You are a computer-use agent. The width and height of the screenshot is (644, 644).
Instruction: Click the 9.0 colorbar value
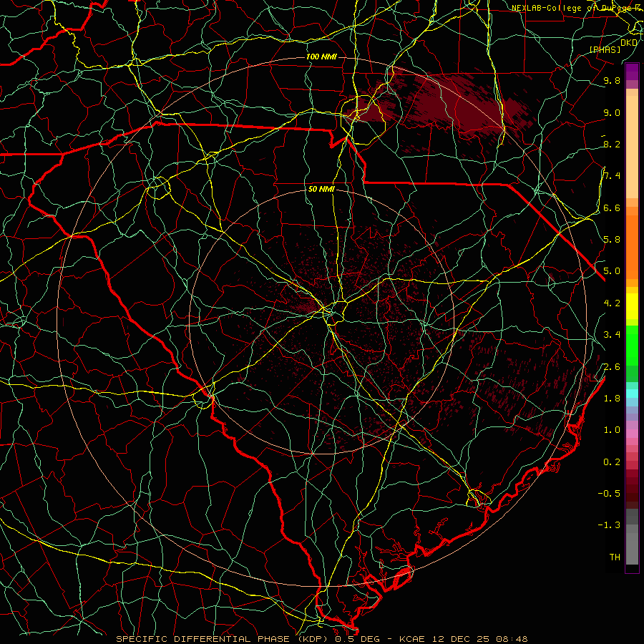point(612,112)
